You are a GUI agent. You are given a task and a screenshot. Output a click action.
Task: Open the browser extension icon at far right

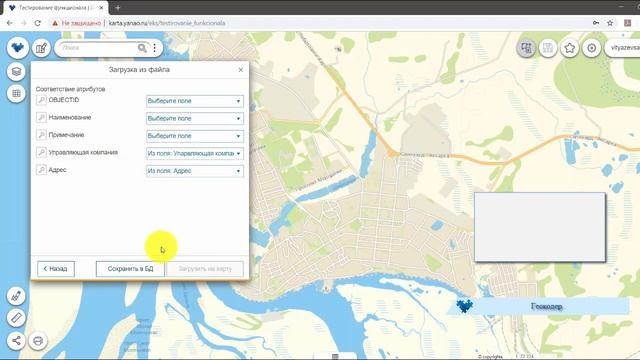click(x=628, y=23)
